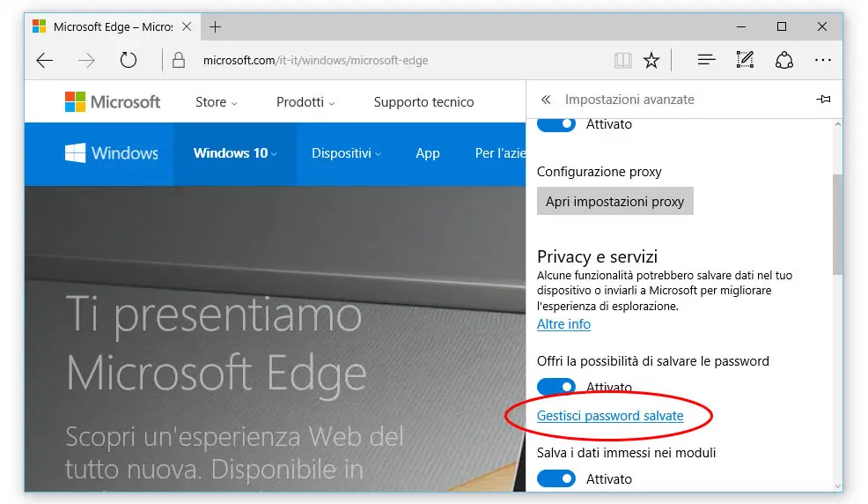This screenshot has width=868, height=504.
Task: Add page to favorites star icon
Action: tap(651, 61)
